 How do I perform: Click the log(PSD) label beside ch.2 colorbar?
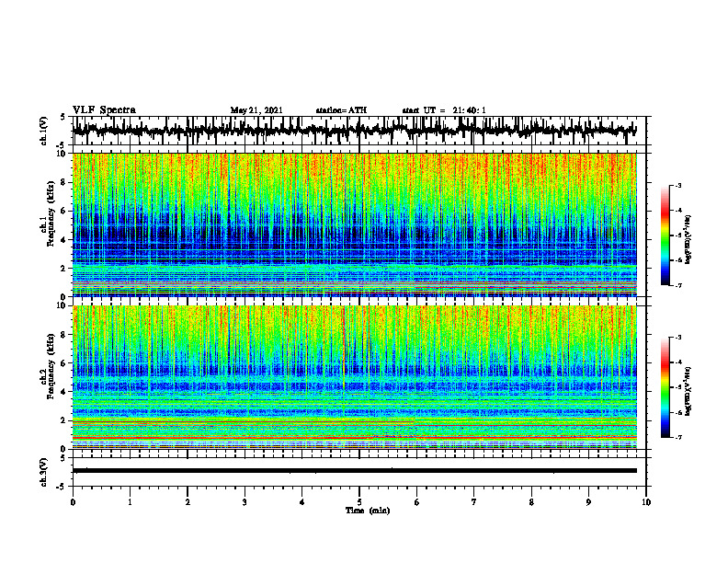click(x=688, y=391)
